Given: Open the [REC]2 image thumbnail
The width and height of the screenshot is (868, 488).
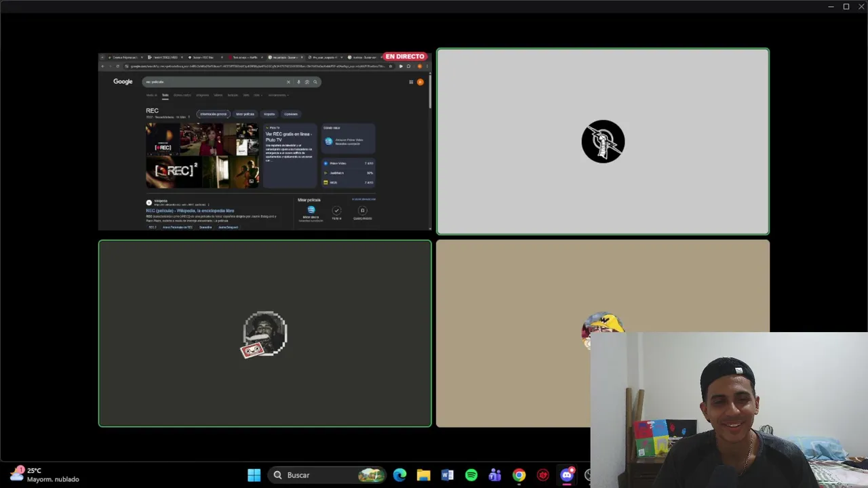Looking at the screenshot, I should point(174,171).
